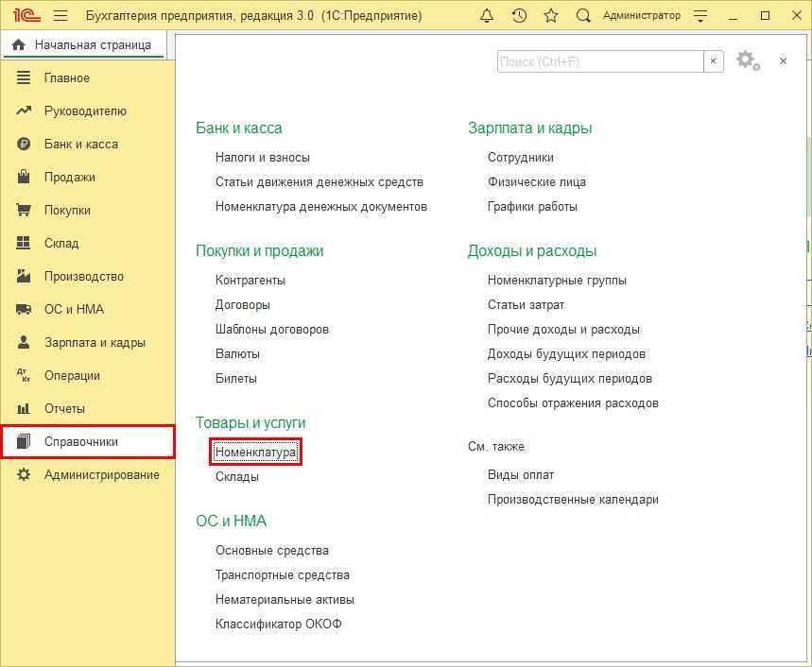Open the Классификатор ОКОФ link
Screen dimensions: 812x667
(279, 624)
